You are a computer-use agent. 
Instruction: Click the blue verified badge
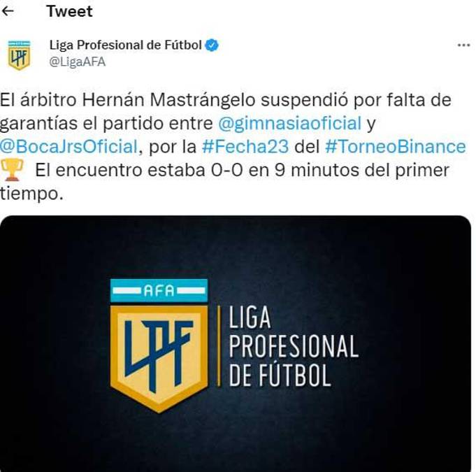212,45
